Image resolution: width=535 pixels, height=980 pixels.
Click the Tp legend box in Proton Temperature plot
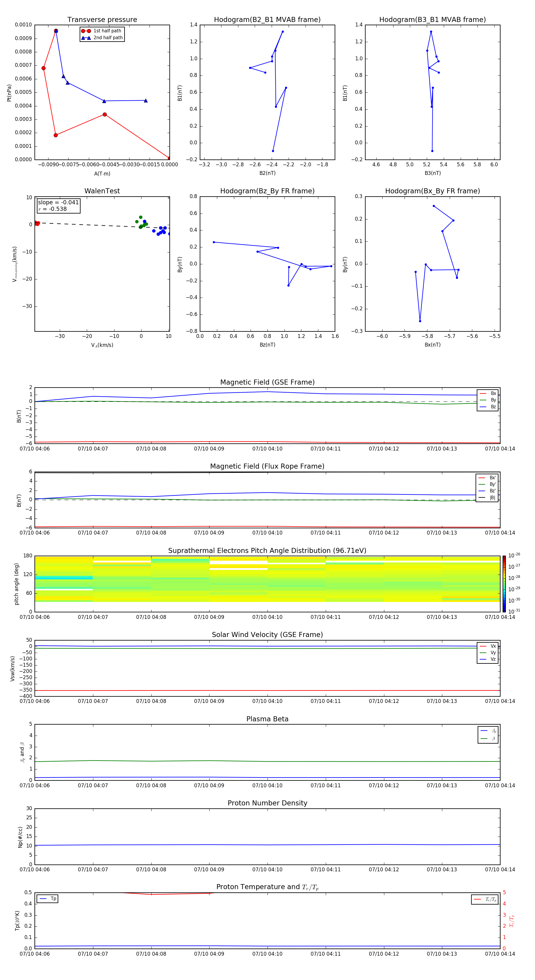pyautogui.click(x=48, y=899)
